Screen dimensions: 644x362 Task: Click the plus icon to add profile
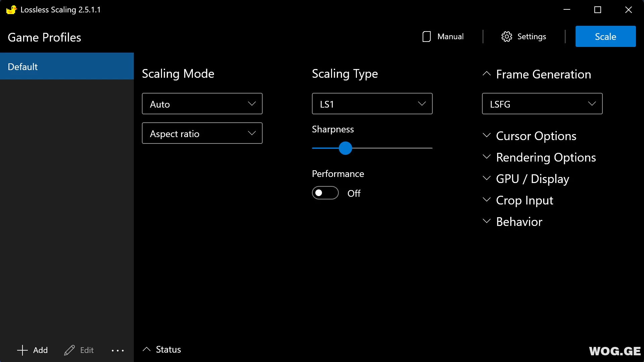coord(22,350)
